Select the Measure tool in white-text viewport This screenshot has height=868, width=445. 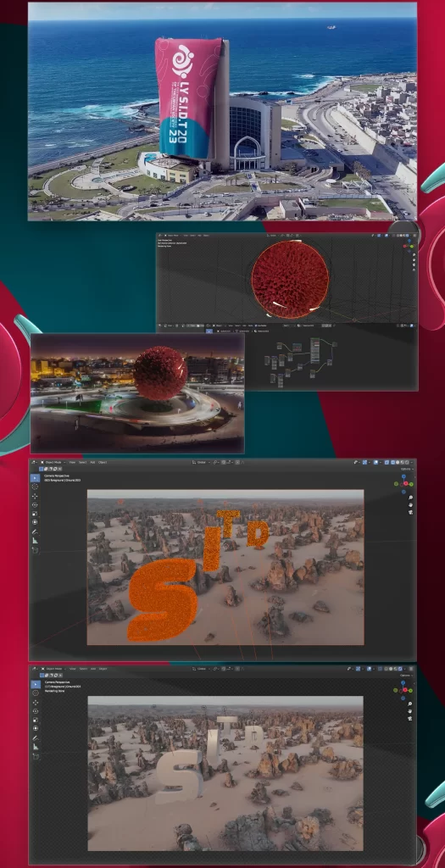tap(36, 747)
